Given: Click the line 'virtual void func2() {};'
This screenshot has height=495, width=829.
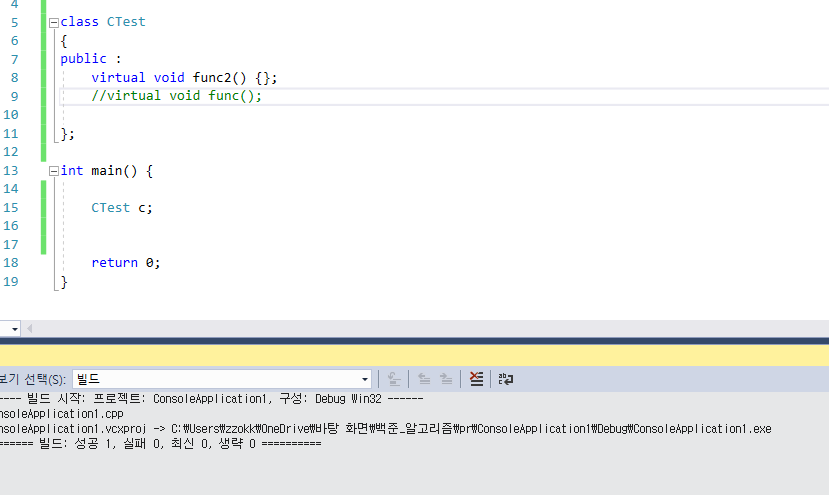Looking at the screenshot, I should pos(184,78).
